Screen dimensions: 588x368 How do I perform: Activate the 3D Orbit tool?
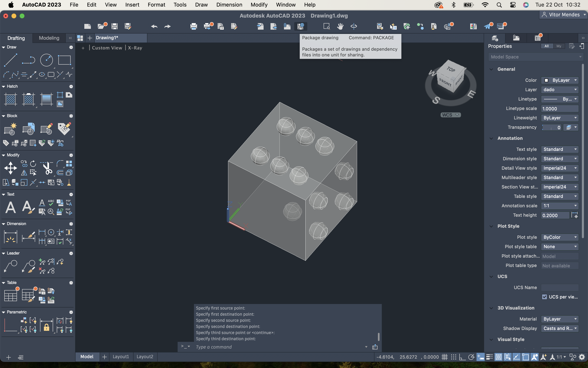point(354,26)
